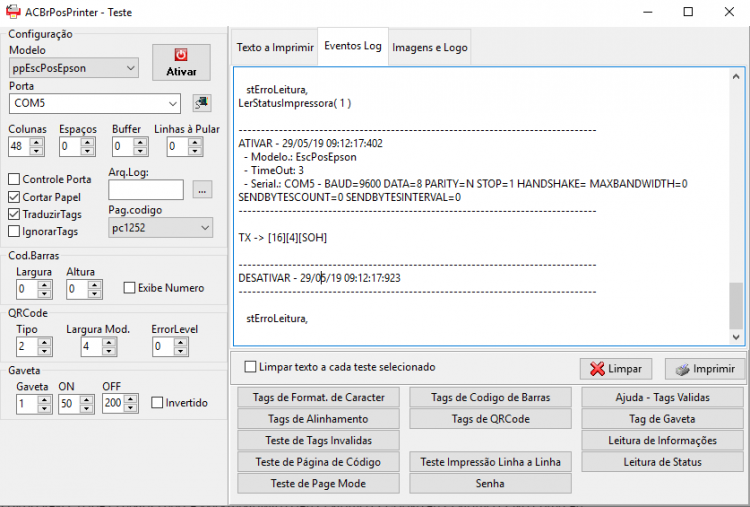Click the Arq.Log text input field

tap(146, 190)
